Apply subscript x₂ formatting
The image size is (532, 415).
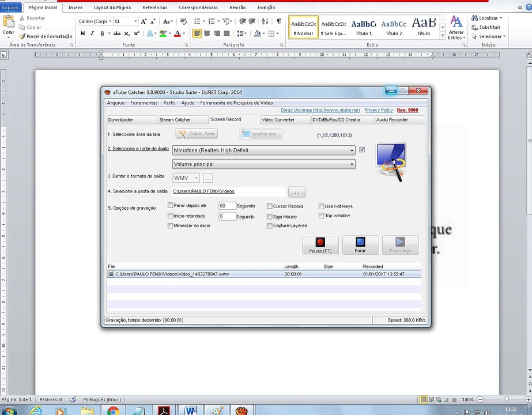(x=127, y=33)
